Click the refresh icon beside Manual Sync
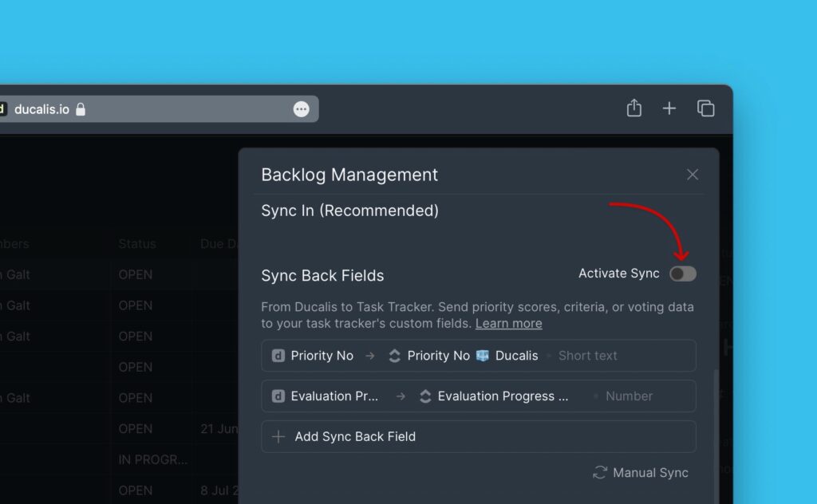Viewport: 817px width, 504px height. (600, 473)
